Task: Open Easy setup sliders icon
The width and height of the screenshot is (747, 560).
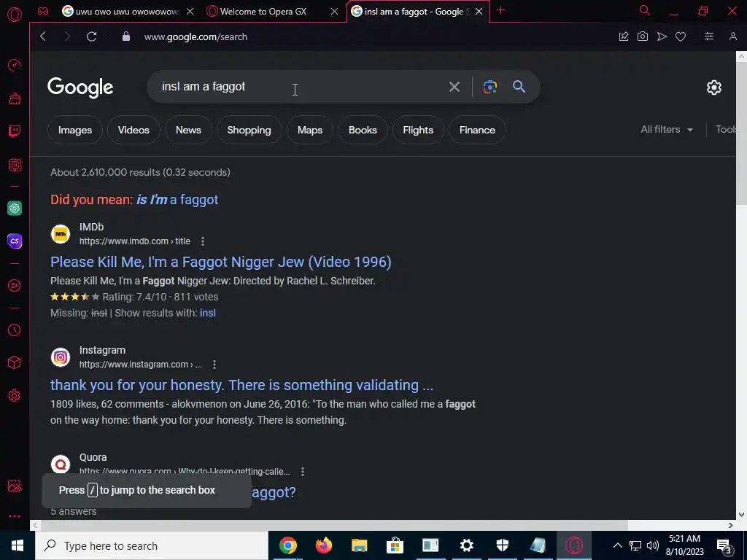Action: click(709, 36)
